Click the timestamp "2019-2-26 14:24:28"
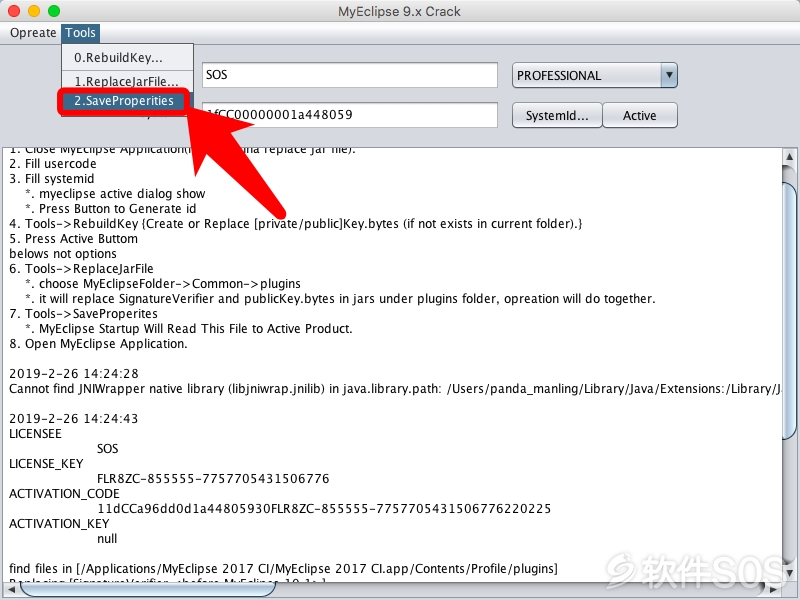This screenshot has height=600, width=800. (74, 374)
